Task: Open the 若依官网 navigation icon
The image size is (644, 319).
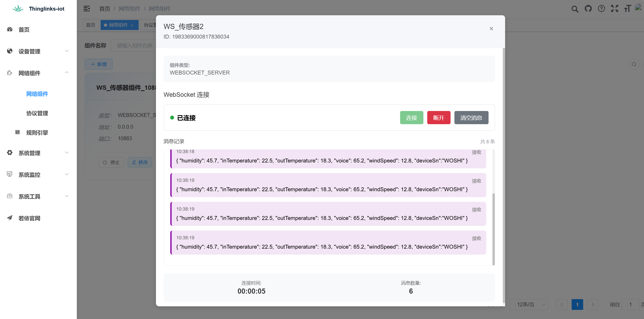Action: click(10, 218)
